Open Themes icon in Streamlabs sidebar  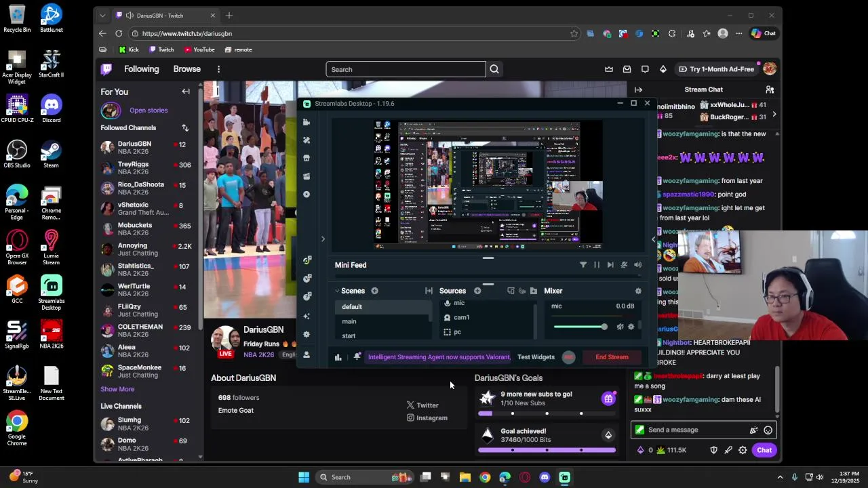(x=307, y=140)
